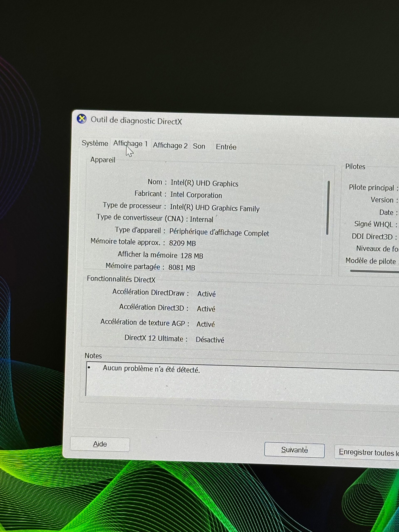Click Activé next to Accélération de texture AGP
The height and width of the screenshot is (532, 399).
(205, 324)
